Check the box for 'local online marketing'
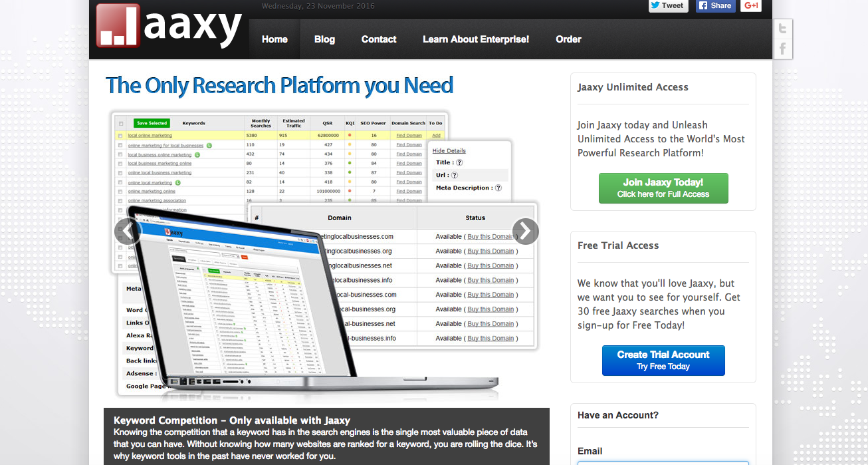The width and height of the screenshot is (868, 465). (120, 136)
